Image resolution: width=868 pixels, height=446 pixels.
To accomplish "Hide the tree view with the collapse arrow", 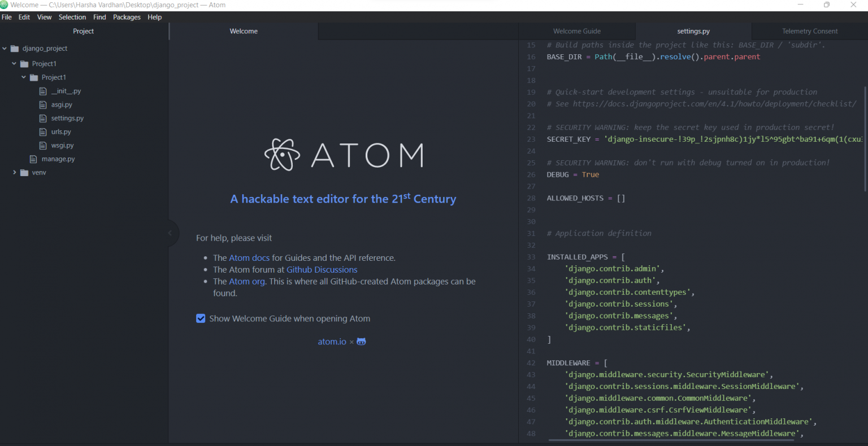I will click(170, 233).
